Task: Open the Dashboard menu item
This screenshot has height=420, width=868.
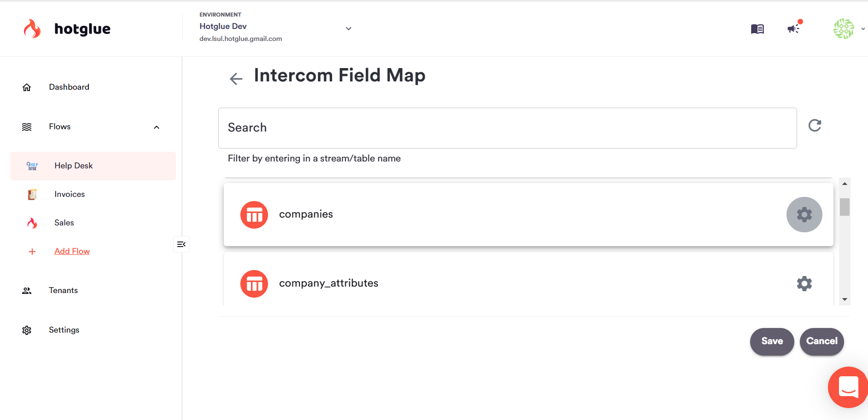Action: click(69, 87)
